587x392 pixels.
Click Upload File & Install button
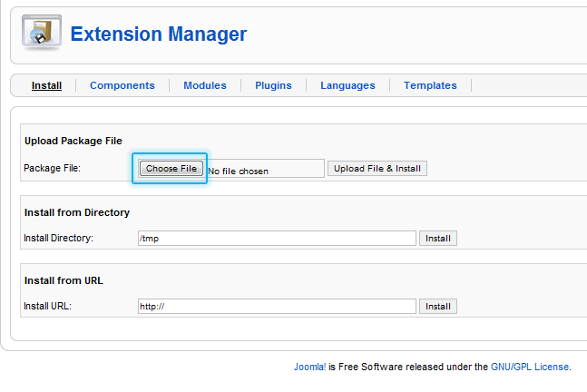click(x=377, y=169)
